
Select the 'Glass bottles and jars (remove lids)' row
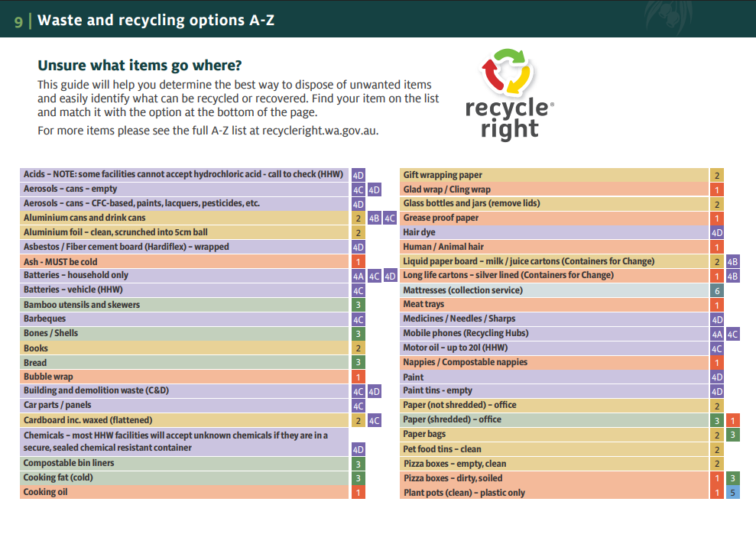coord(554,203)
